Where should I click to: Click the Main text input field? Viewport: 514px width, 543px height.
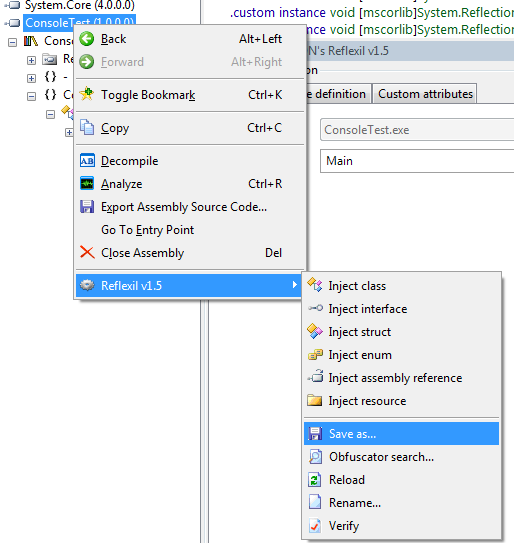(417, 161)
